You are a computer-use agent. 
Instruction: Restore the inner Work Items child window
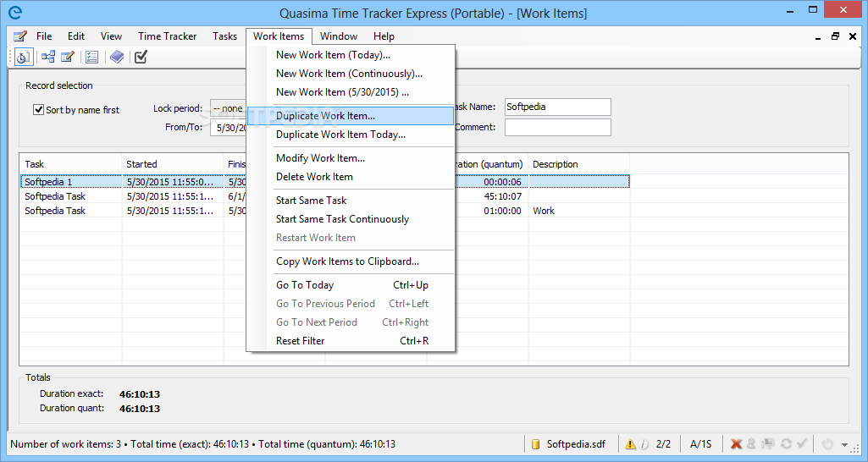click(x=835, y=36)
